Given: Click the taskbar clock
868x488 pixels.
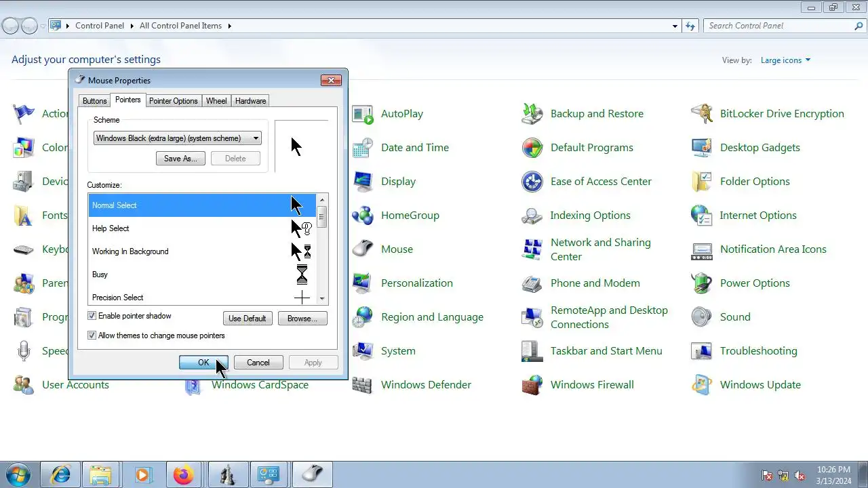Looking at the screenshot, I should pos(833,475).
